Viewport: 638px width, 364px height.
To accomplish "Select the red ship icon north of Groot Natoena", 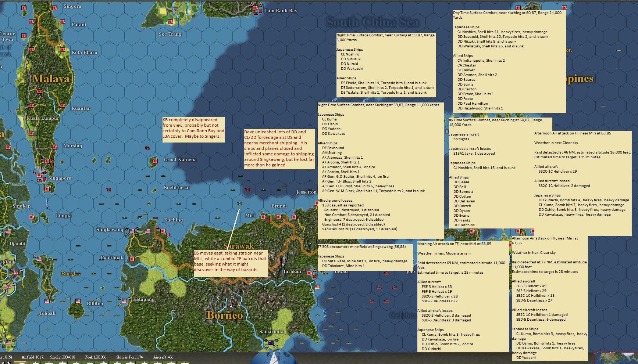I will (147, 148).
